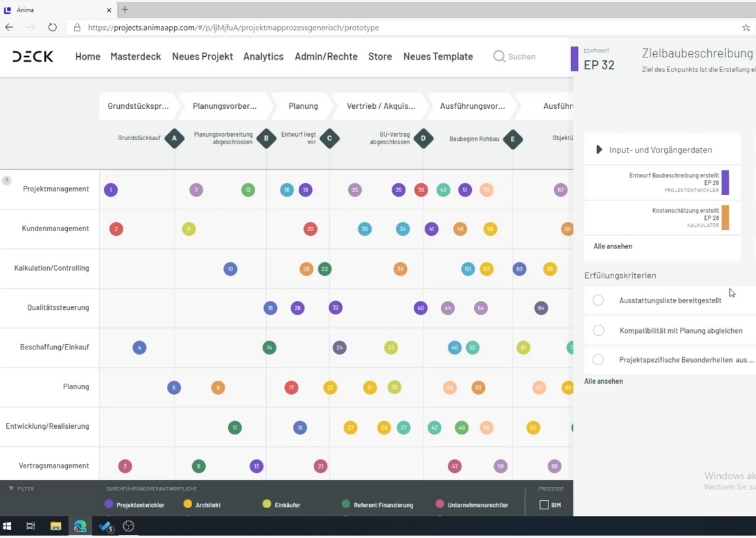Open node 7 in Projektmanagement row
The image size is (756, 538).
196,190
